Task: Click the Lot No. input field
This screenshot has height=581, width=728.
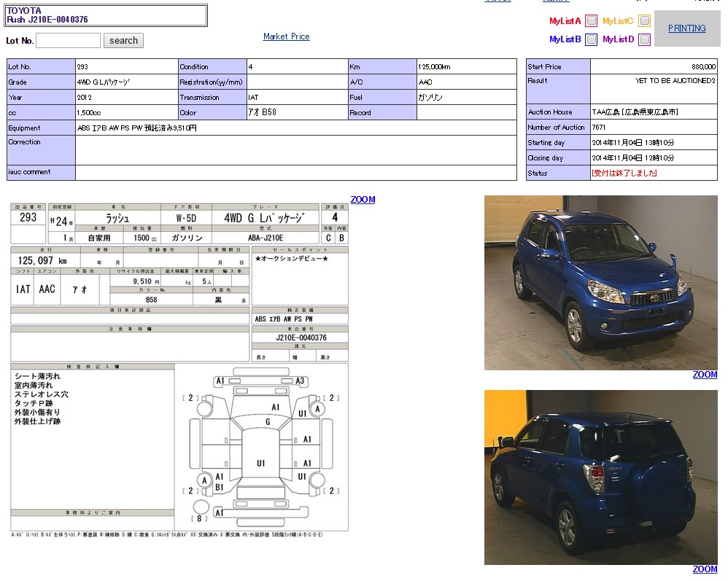Action: pyautogui.click(x=68, y=41)
